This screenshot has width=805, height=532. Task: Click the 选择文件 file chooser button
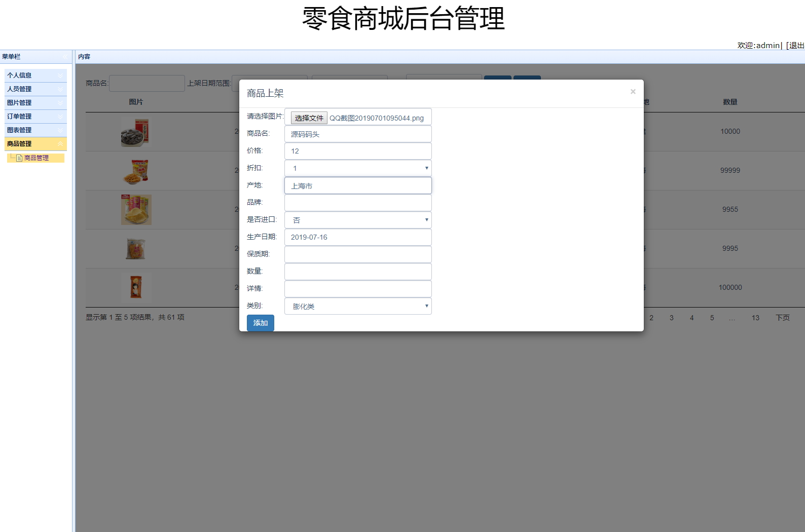[x=309, y=118]
